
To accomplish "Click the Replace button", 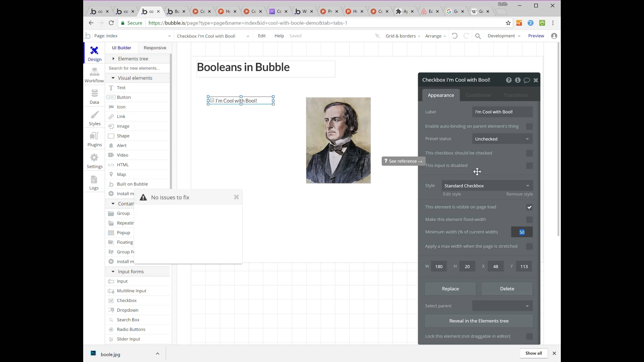I will [x=450, y=289].
